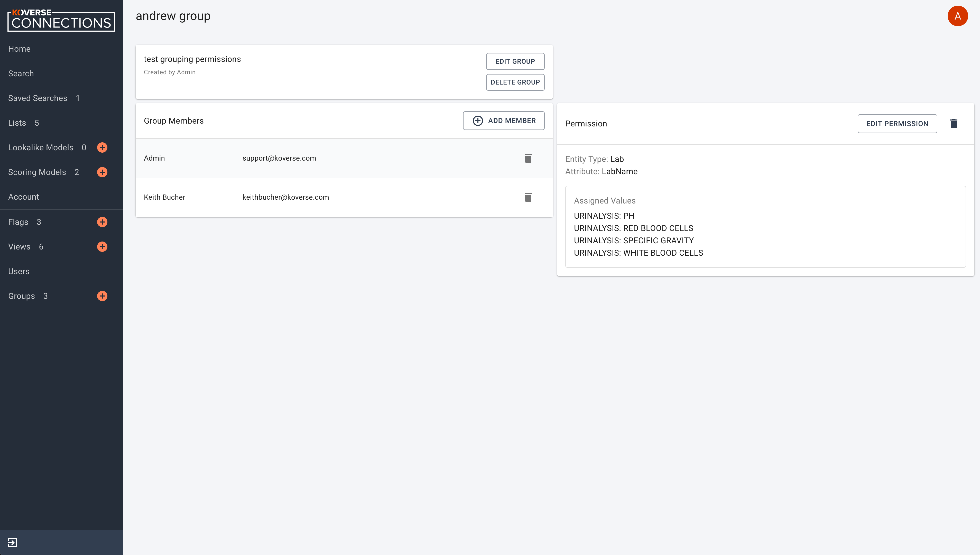Remove Admin from group using trash icon
This screenshot has height=555, width=980.
point(528,158)
